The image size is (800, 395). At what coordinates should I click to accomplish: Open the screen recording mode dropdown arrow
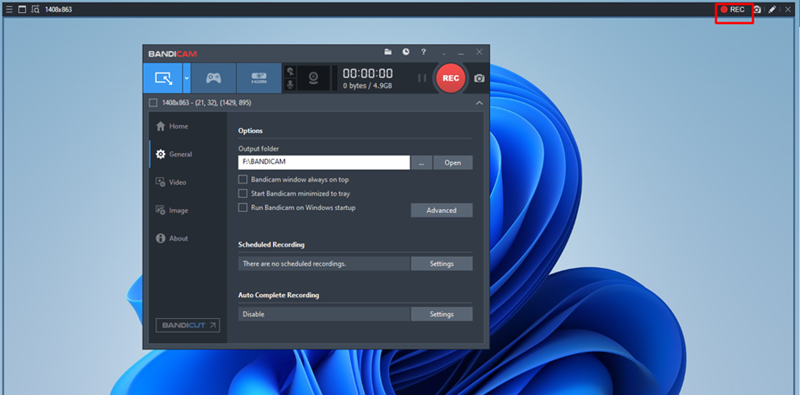pyautogui.click(x=187, y=78)
